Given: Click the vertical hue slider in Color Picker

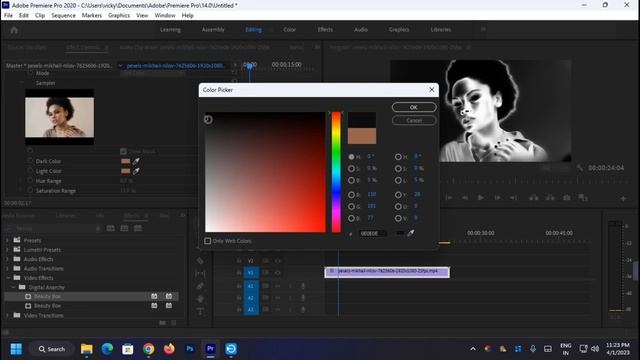Looking at the screenshot, I should [x=336, y=172].
